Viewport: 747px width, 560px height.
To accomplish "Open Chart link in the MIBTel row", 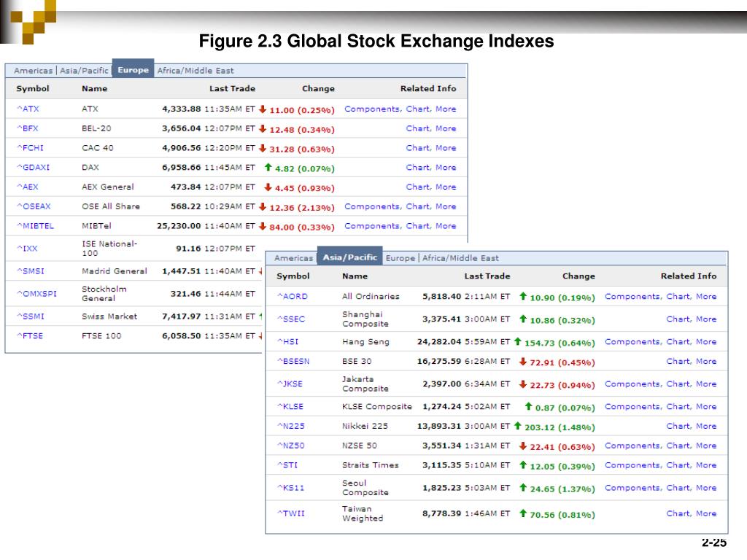I will point(418,226).
